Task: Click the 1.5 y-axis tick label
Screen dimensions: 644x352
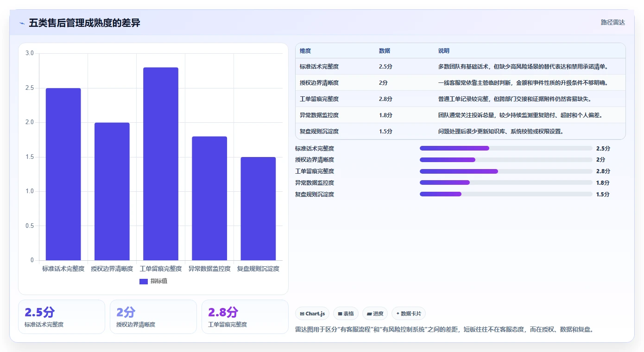Action: [x=30, y=157]
